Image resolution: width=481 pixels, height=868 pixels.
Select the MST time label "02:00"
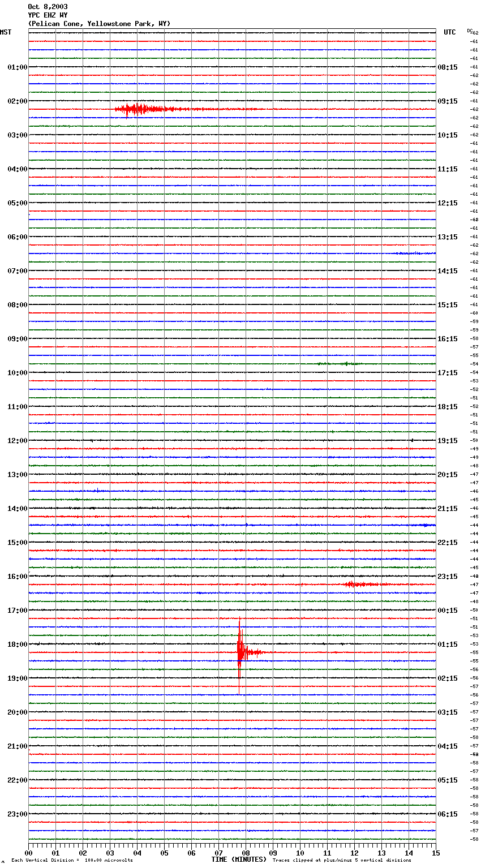click(18, 101)
